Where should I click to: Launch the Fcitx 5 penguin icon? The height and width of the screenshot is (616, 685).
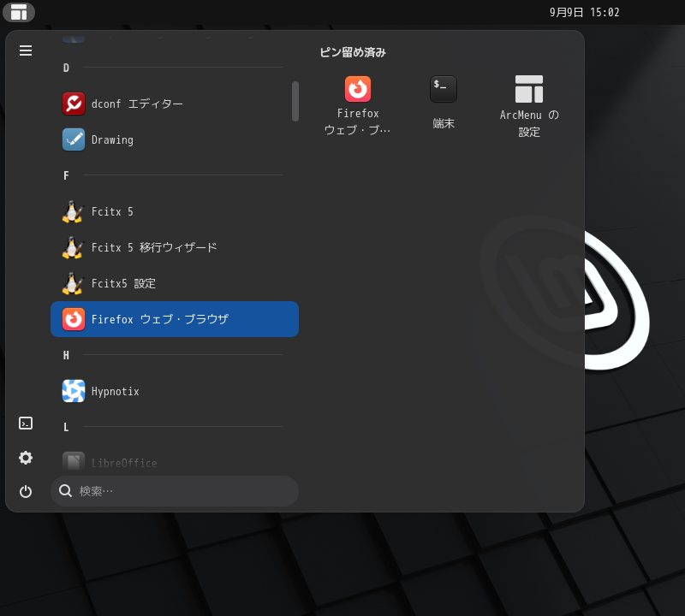point(73,211)
